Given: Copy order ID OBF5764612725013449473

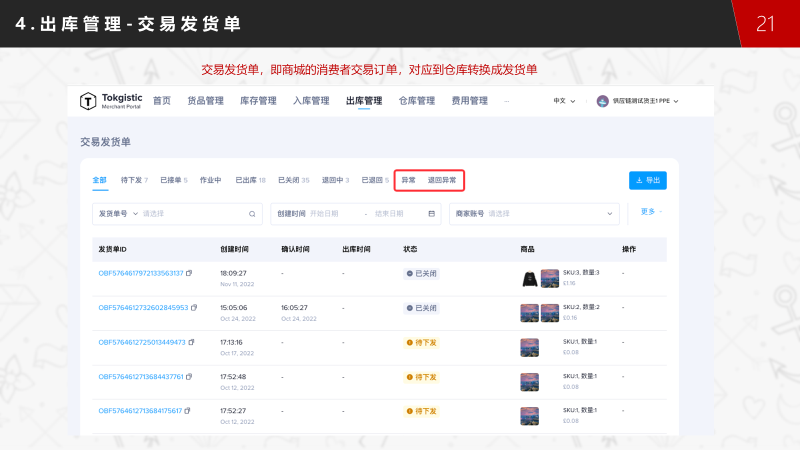Looking at the screenshot, I should (x=191, y=342).
